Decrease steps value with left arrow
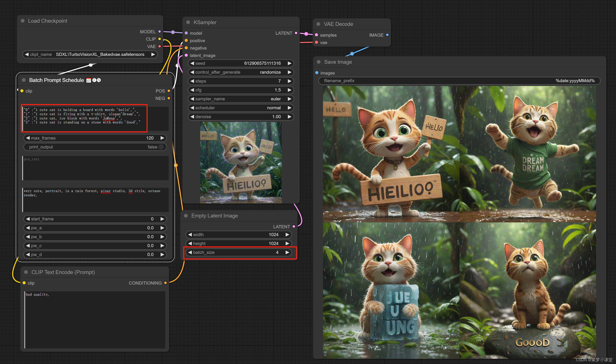This screenshot has height=364, width=616. tap(192, 81)
